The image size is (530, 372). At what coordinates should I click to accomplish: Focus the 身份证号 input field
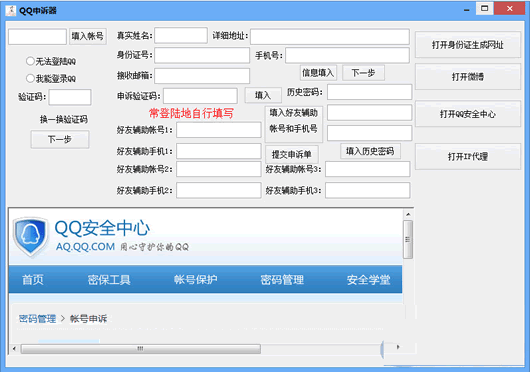tap(202, 55)
